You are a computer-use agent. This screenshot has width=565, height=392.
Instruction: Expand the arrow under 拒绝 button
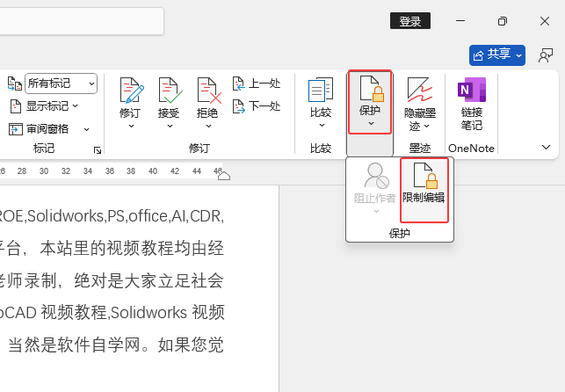click(208, 126)
